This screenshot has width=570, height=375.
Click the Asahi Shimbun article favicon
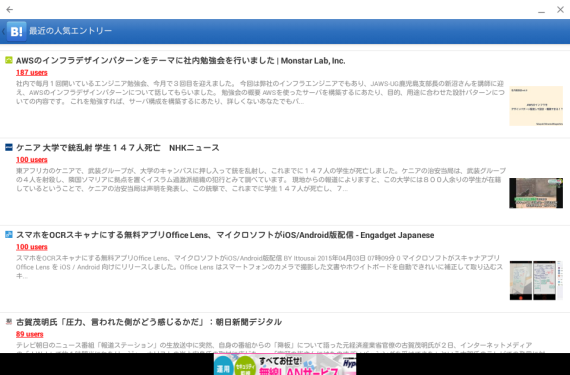pos(9,322)
